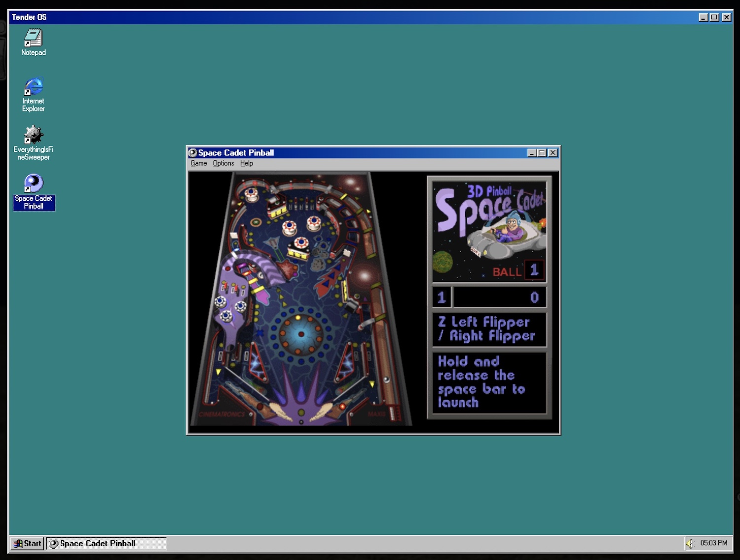Close the Tender OS window
The height and width of the screenshot is (560, 740).
(x=726, y=17)
